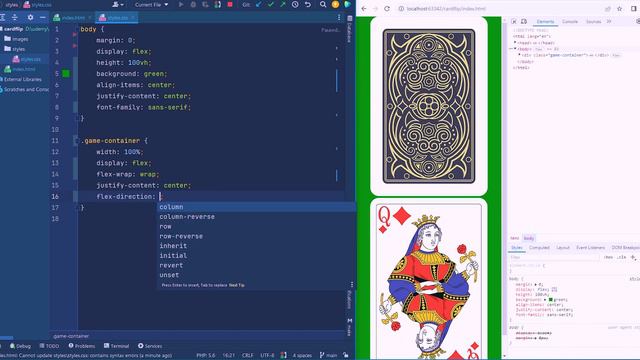Fold the .game-container rule at line 11
This screenshot has width=640, height=360.
pos(76,140)
